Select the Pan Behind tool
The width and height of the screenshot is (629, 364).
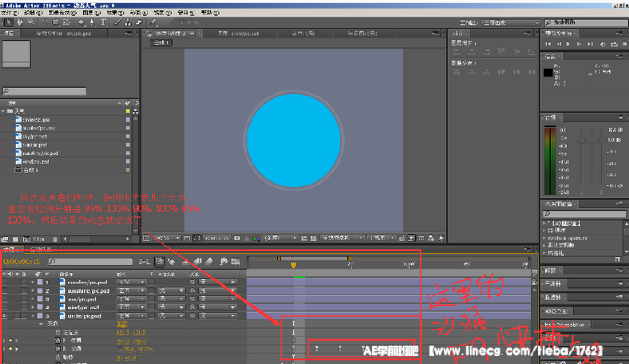(66, 23)
